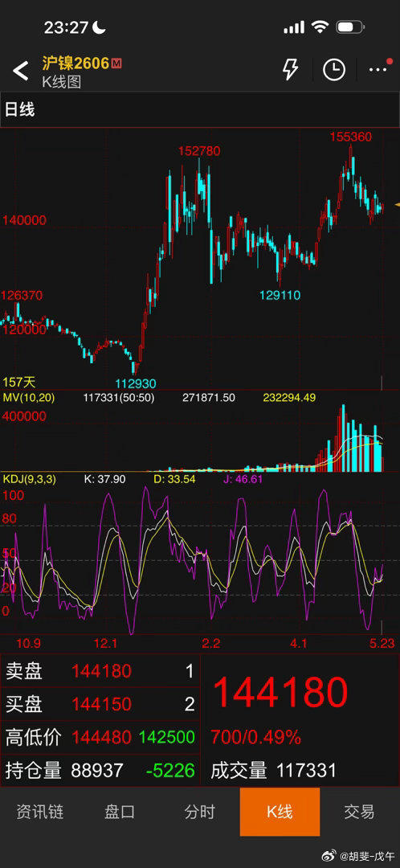Viewport: 400px width, 868px height.
Task: Switch to the 盘口 tab
Action: coord(120,812)
